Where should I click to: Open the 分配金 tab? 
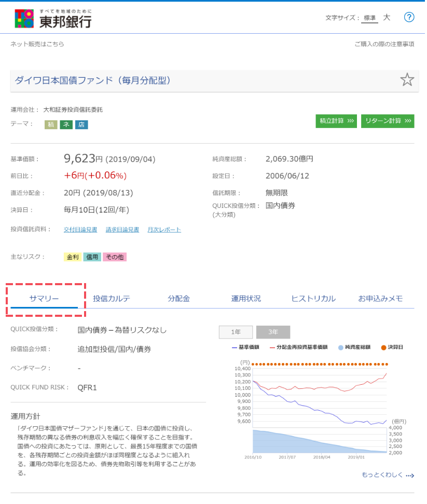[x=179, y=299]
